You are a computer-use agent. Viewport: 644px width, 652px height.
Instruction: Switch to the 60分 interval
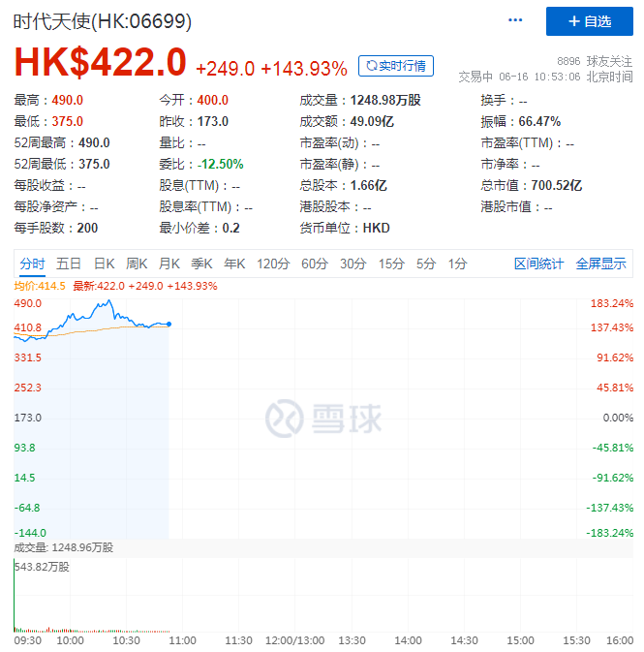tap(315, 264)
